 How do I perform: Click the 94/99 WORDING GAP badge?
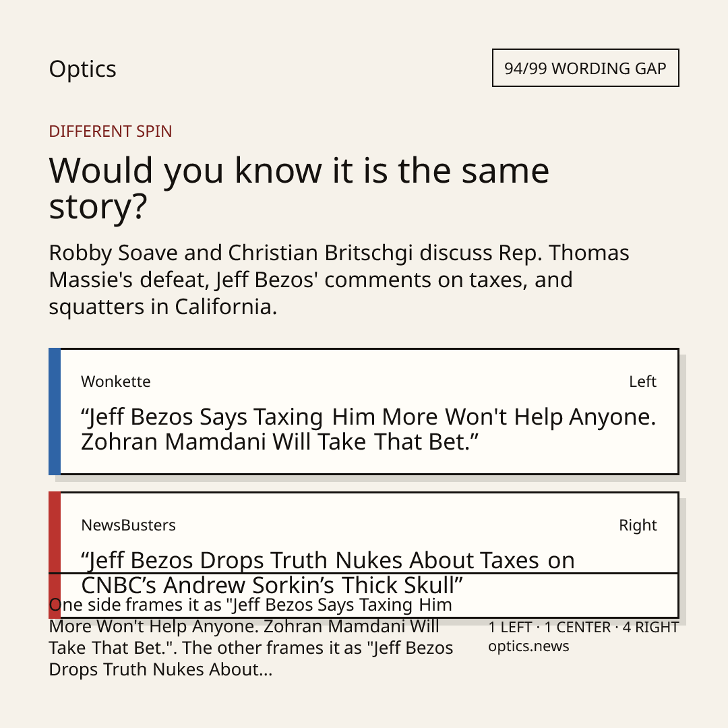coord(586,68)
